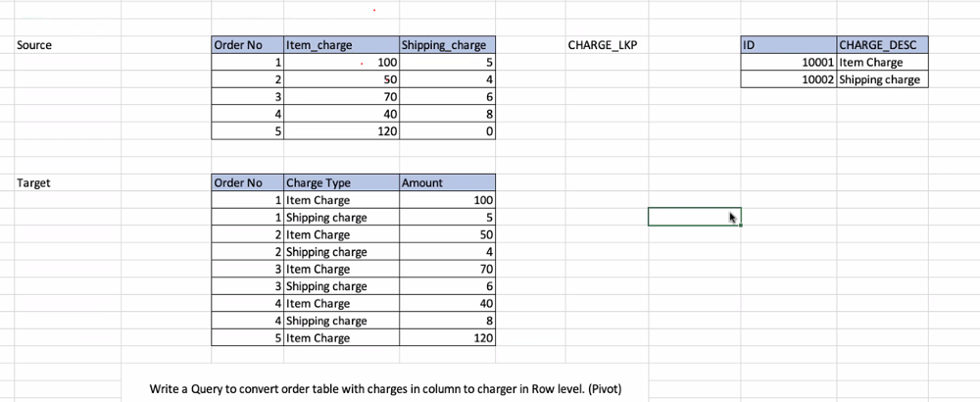Viewport: 980px width, 402px height.
Task: Click Target Amount cell showing 4
Action: coord(448,252)
